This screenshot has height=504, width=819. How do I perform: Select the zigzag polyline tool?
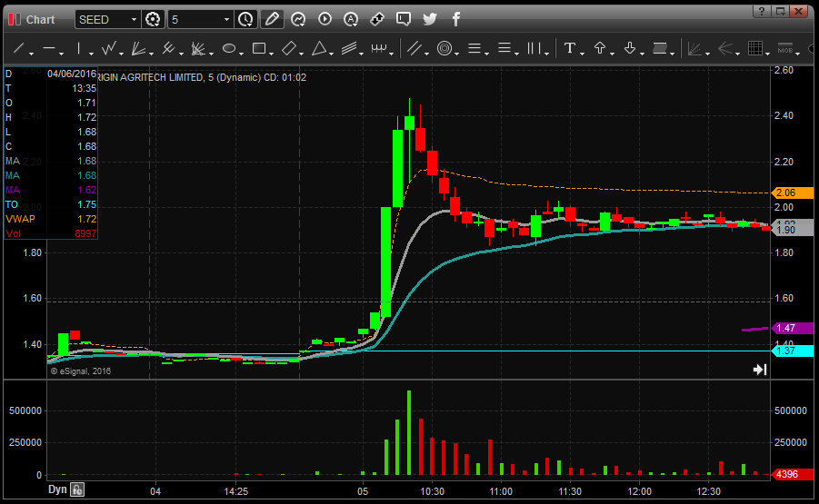pyautogui.click(x=109, y=48)
